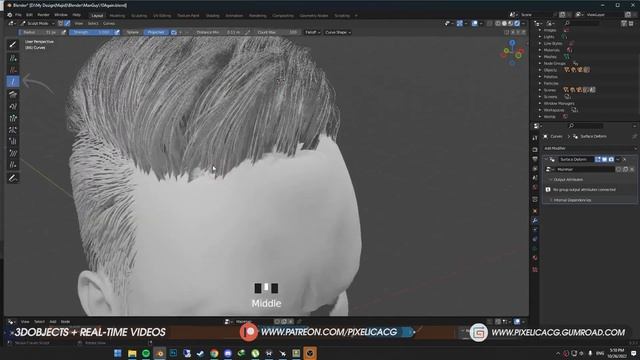Toggle Surface Deform render display

coord(611,160)
